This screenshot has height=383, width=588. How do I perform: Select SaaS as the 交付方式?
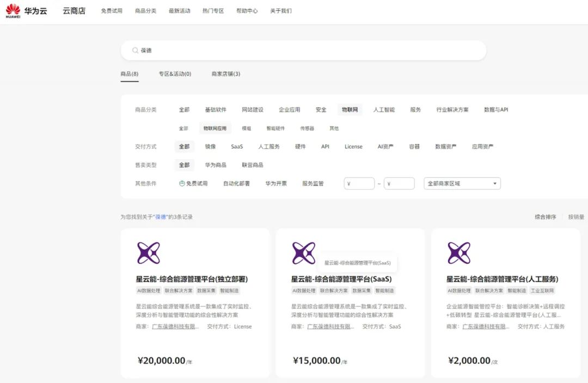coord(237,146)
